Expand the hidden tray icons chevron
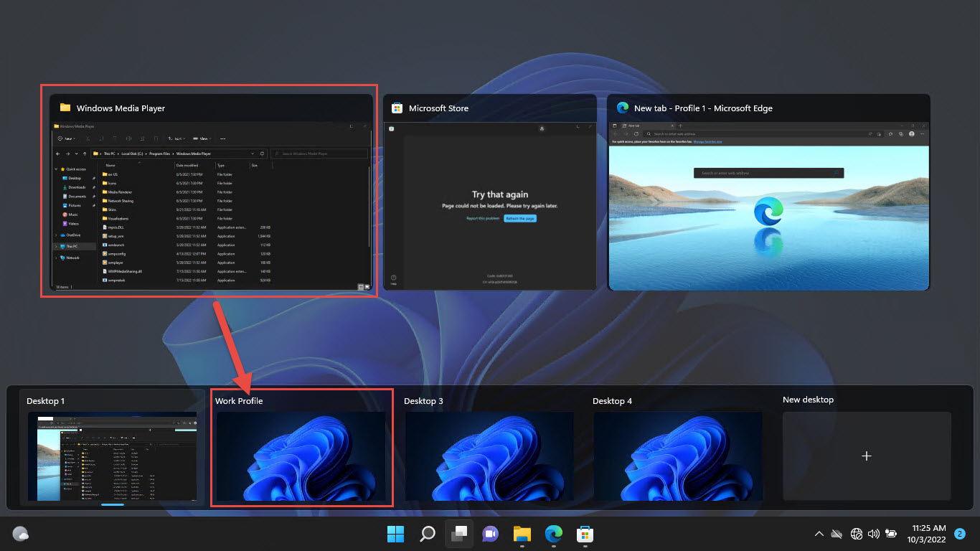980x551 pixels. click(819, 534)
